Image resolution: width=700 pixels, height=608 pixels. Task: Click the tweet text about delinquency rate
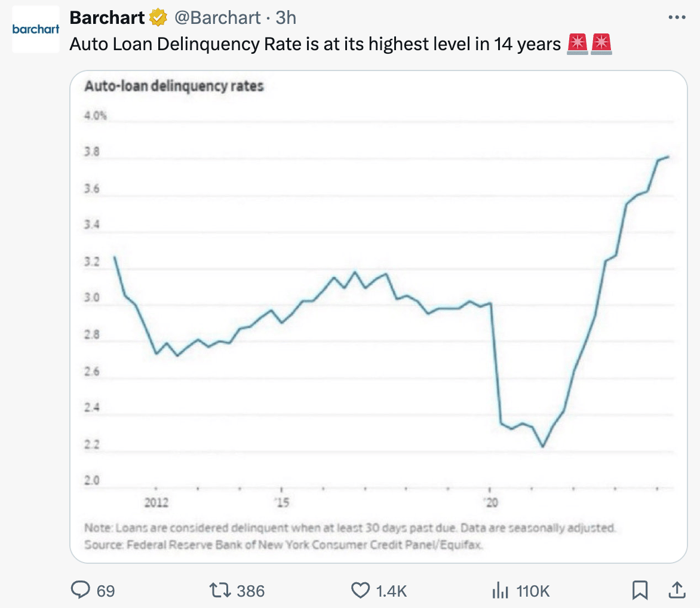click(x=315, y=44)
